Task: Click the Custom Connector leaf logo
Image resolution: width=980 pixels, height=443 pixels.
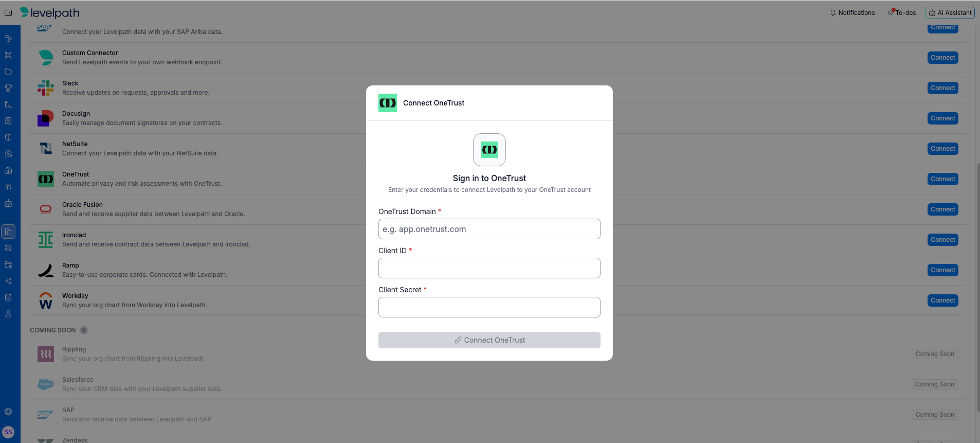Action: pos(46,58)
